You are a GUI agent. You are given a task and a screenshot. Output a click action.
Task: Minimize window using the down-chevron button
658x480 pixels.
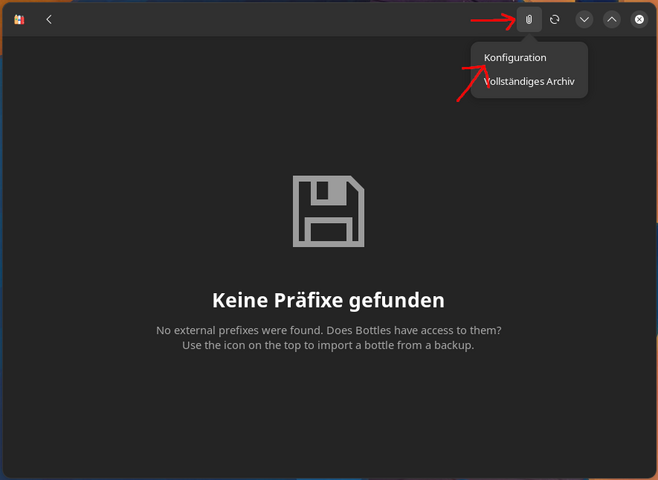(584, 20)
